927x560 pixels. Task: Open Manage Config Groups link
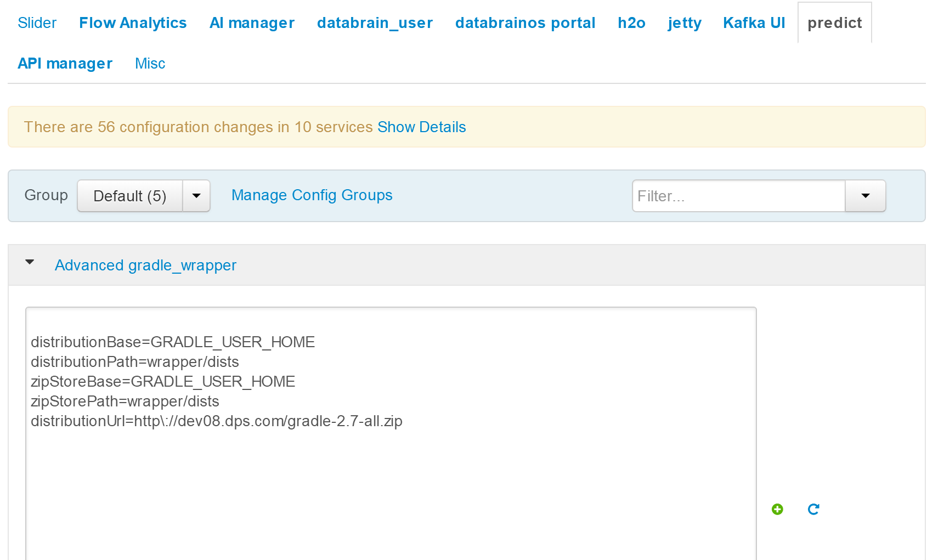[x=312, y=195]
